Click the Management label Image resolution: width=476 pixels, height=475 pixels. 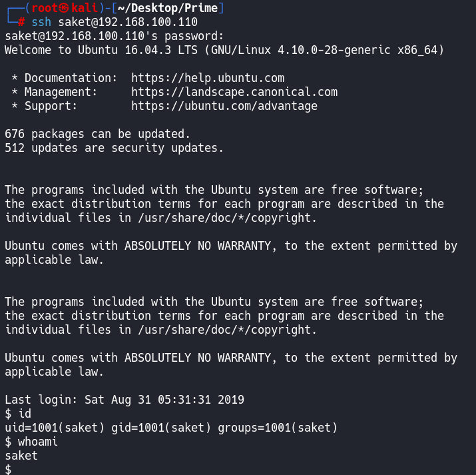[61, 92]
